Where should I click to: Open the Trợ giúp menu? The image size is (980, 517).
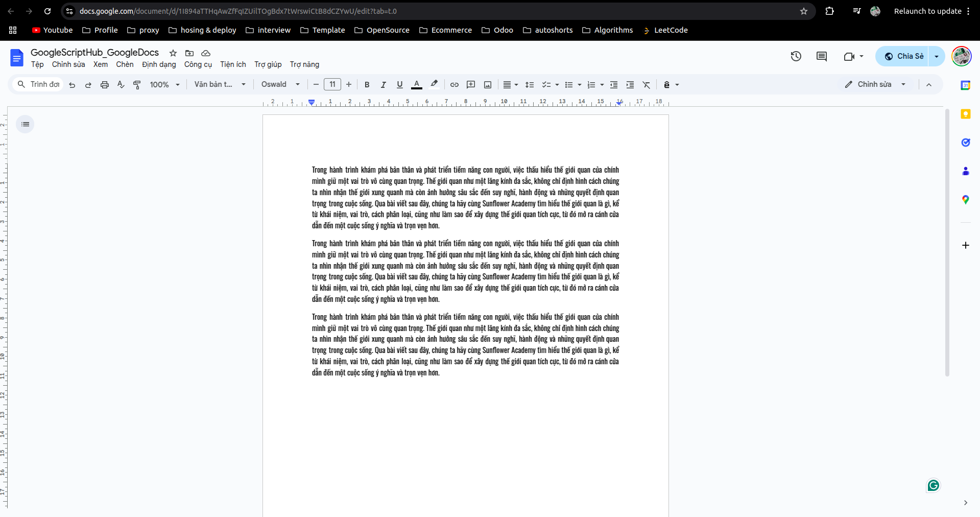[268, 64]
